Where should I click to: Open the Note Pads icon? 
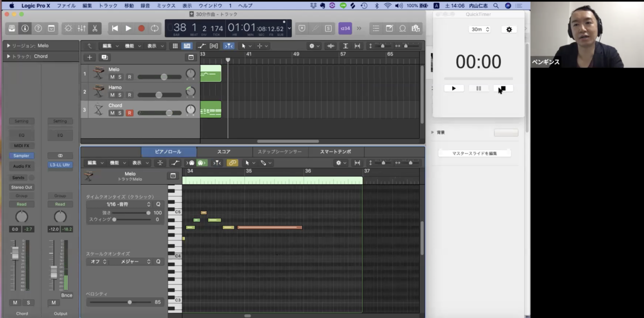(390, 28)
